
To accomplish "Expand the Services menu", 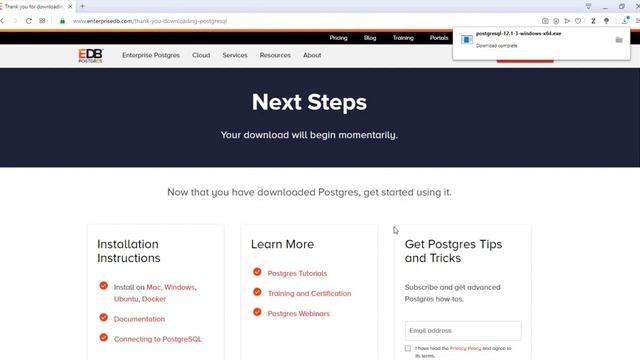I will (235, 55).
